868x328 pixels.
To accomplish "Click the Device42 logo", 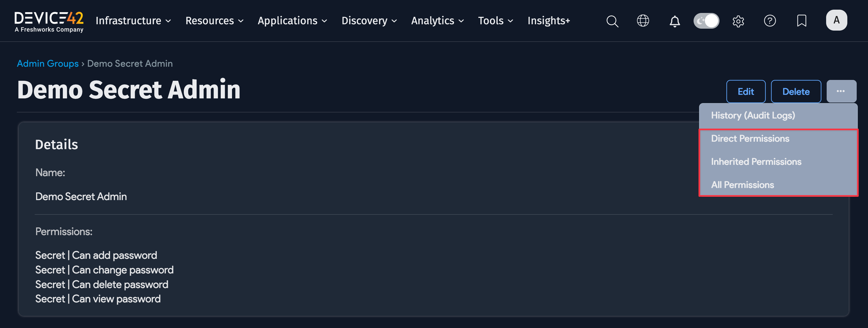I will click(x=49, y=21).
